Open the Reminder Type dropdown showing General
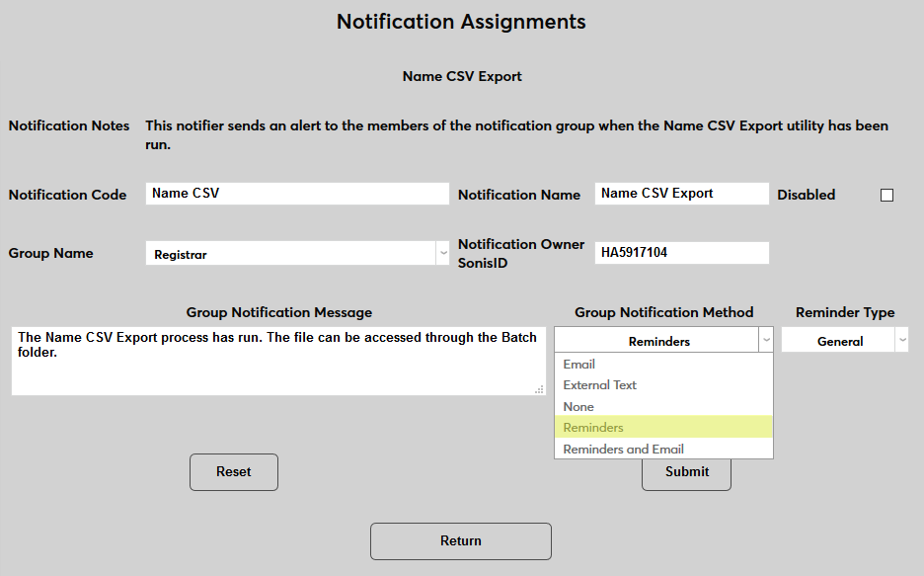Viewport: 924px width, 576px height. pos(844,340)
